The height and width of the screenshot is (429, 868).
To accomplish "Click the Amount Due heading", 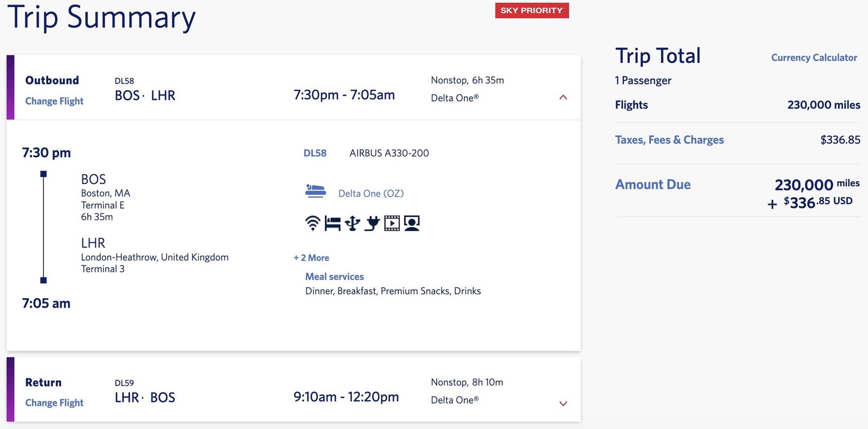I will [653, 185].
